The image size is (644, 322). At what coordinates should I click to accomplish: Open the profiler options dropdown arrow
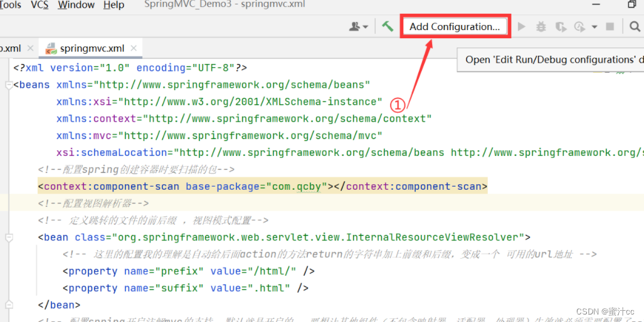pyautogui.click(x=594, y=28)
